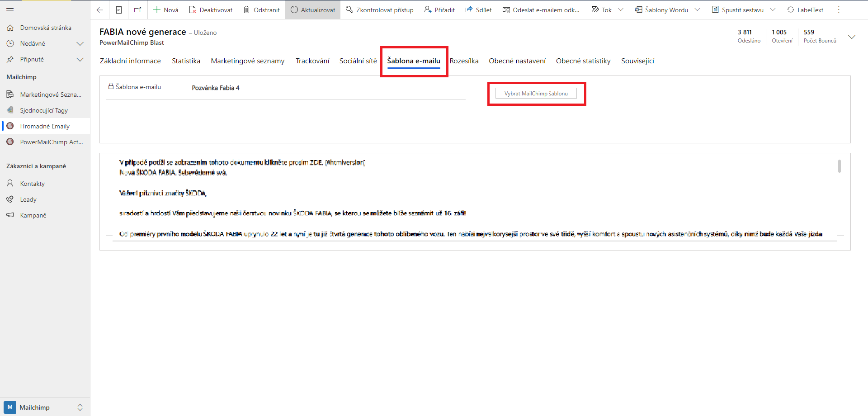This screenshot has height=416, width=868.
Task: Expand the header statistics chevron
Action: [852, 37]
